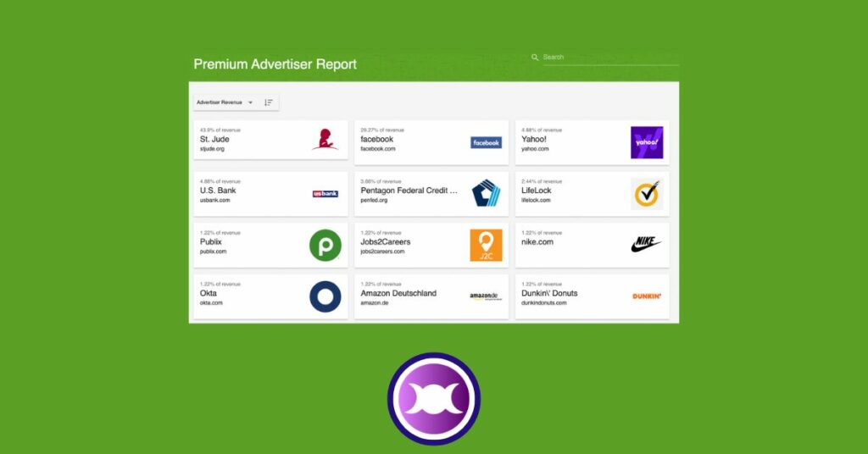Image resolution: width=868 pixels, height=454 pixels.
Task: Click the LifeLock checkmark logo
Action: 647,194
